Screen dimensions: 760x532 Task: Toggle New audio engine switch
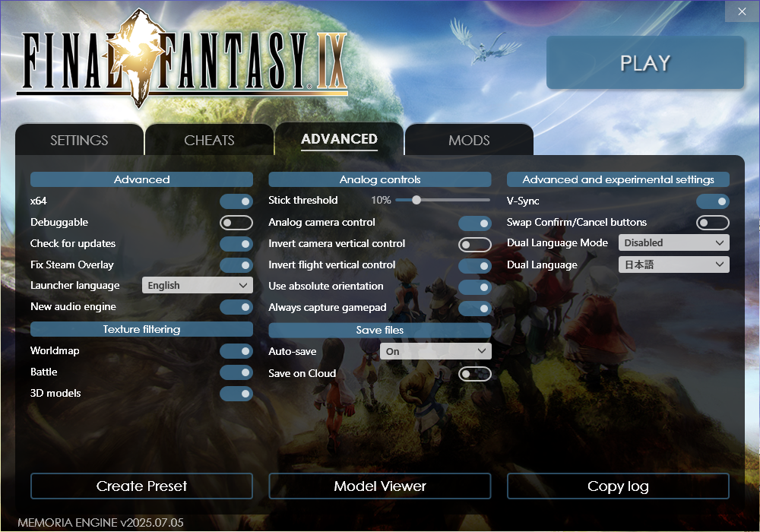[x=236, y=307]
